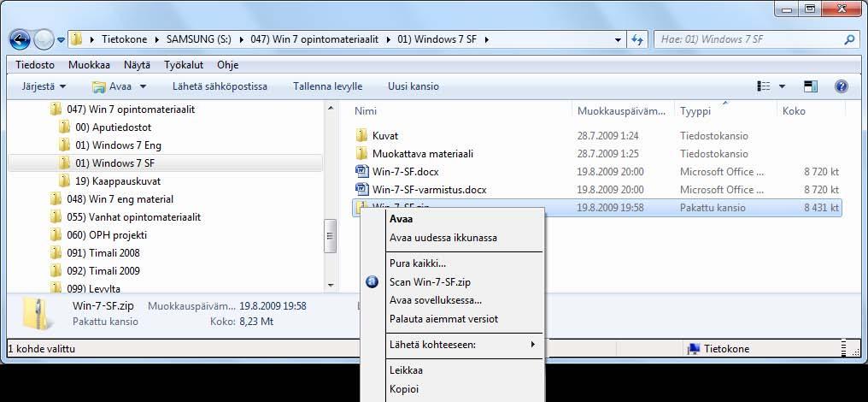Click the Avaa toolbar button
The width and height of the screenshot is (868, 402).
tap(113, 86)
